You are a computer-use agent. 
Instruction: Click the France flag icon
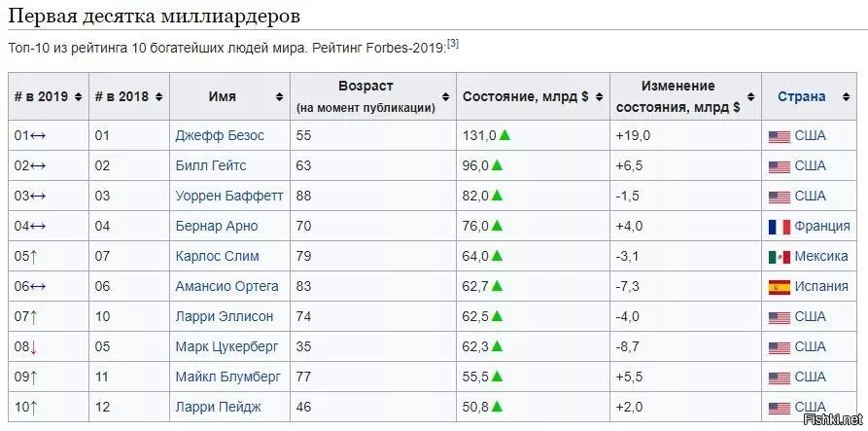click(779, 227)
